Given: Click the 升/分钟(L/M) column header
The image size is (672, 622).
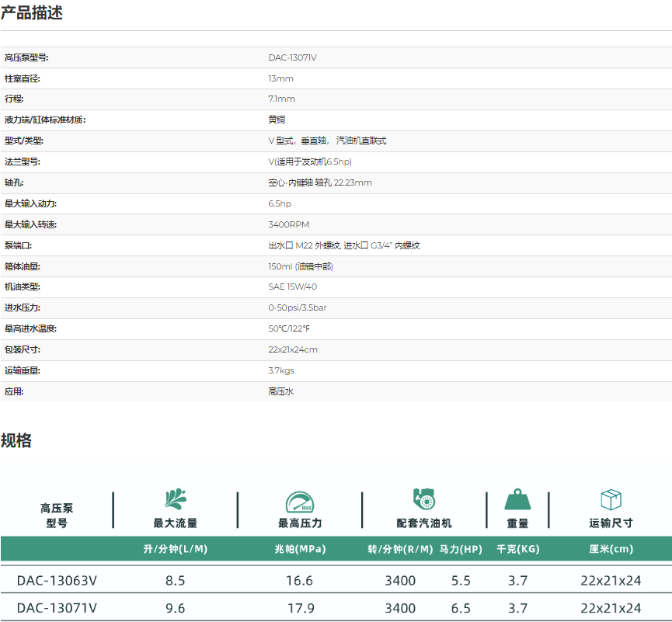Looking at the screenshot, I should [175, 549].
